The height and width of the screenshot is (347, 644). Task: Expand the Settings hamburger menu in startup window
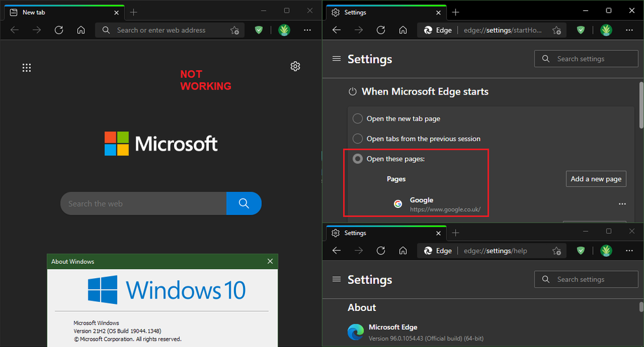tap(337, 59)
